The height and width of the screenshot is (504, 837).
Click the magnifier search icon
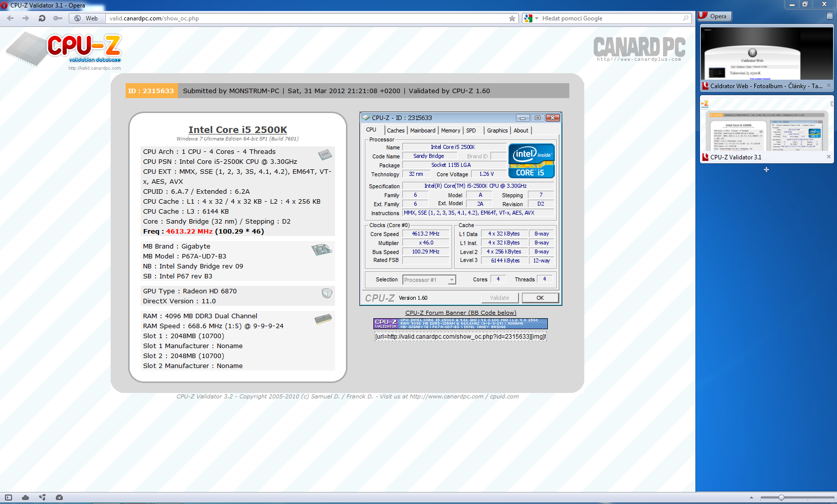coord(686,18)
